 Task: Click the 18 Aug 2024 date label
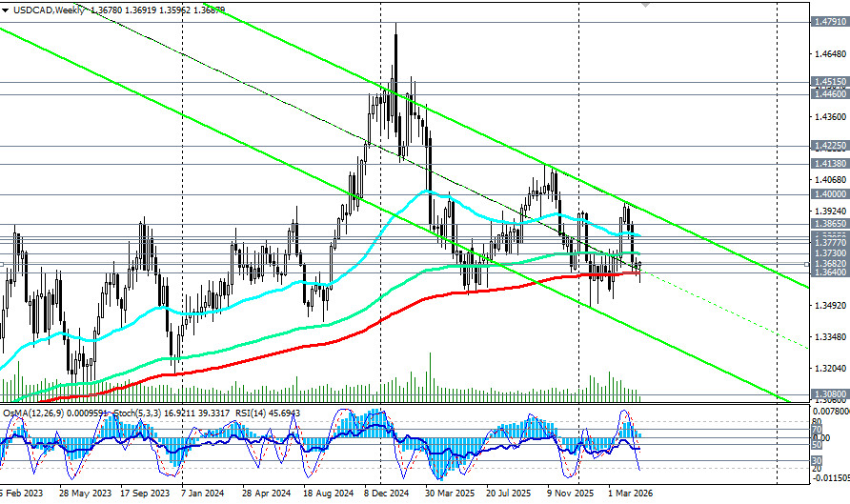tap(328, 494)
